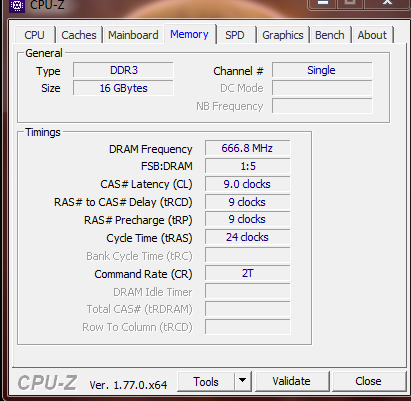The height and width of the screenshot is (401, 411).
Task: Open the Graphics tab
Action: 283,35
